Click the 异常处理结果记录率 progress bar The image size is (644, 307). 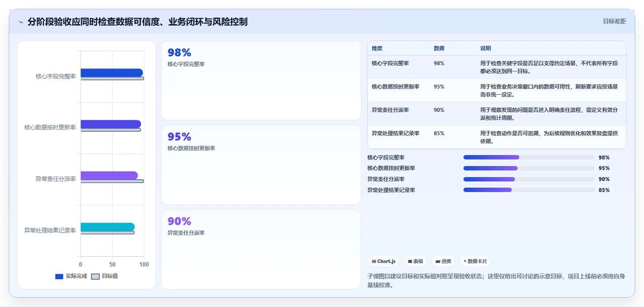tap(529, 190)
